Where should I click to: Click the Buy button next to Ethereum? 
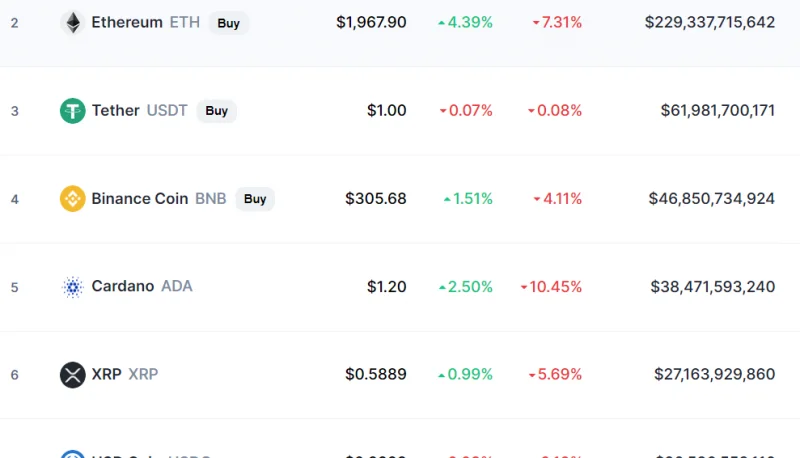[229, 23]
